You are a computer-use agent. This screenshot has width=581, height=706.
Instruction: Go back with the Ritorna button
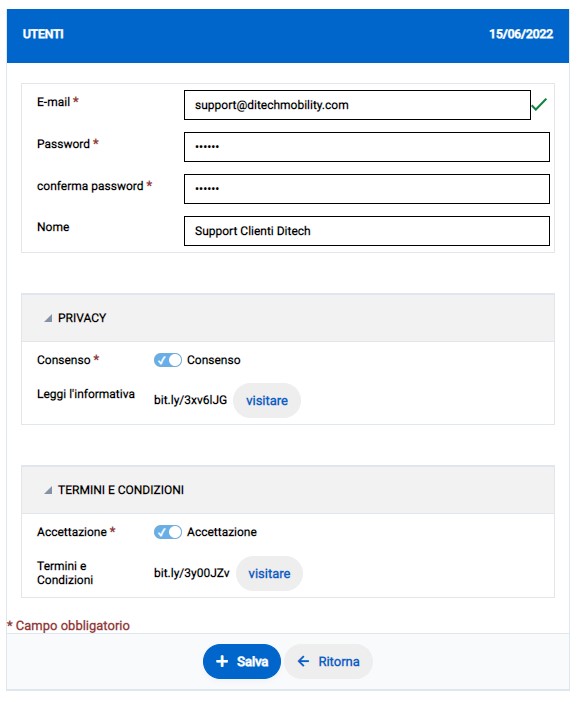[328, 661]
